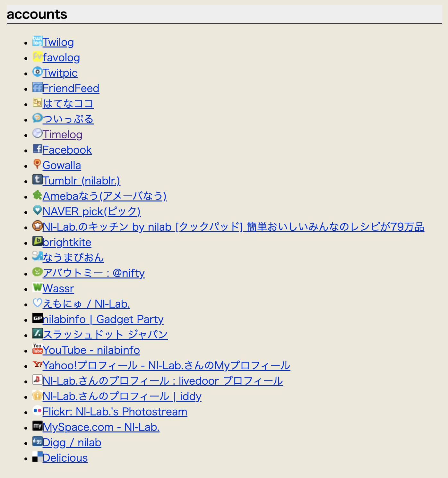Click the blue Facebook logo icon

point(37,149)
